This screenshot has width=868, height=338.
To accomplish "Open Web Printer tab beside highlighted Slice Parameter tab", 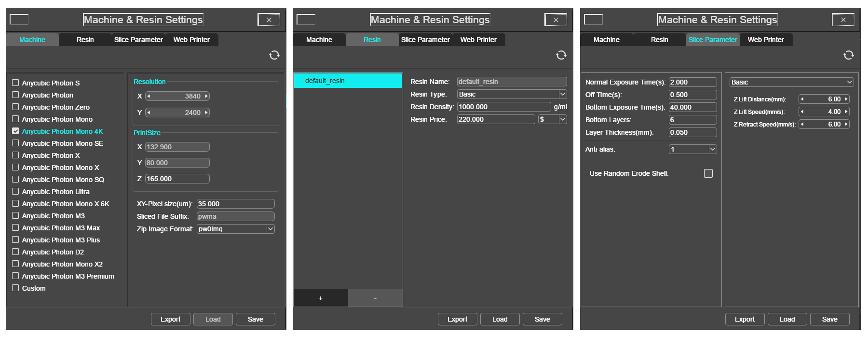I will click(x=765, y=40).
